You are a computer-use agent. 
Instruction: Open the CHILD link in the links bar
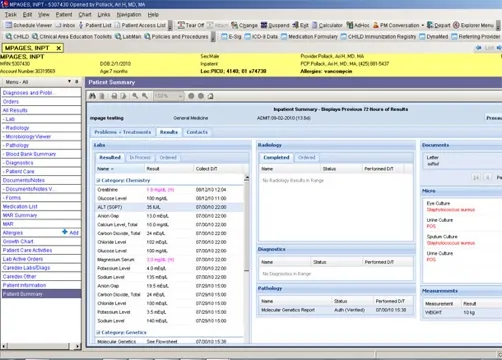click(x=17, y=37)
